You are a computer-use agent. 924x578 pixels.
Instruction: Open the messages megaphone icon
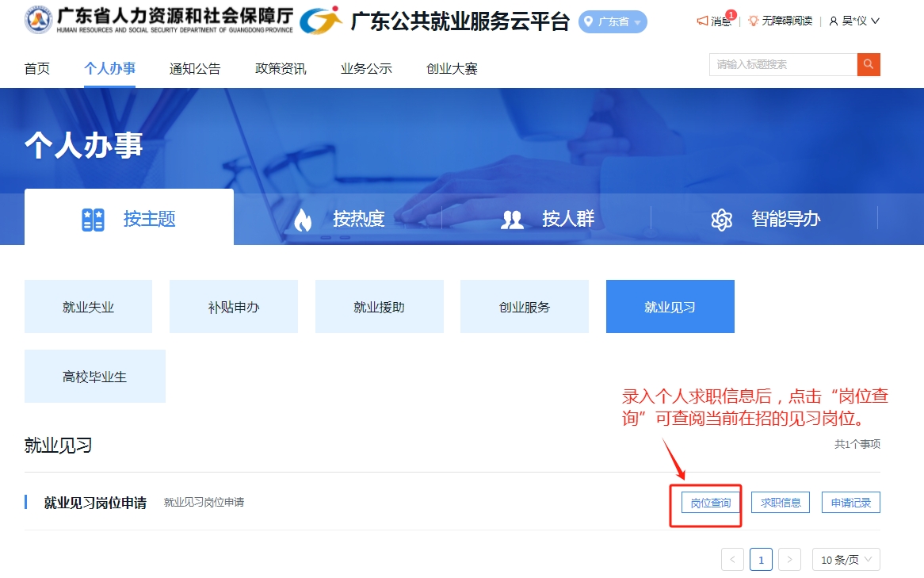tap(702, 21)
